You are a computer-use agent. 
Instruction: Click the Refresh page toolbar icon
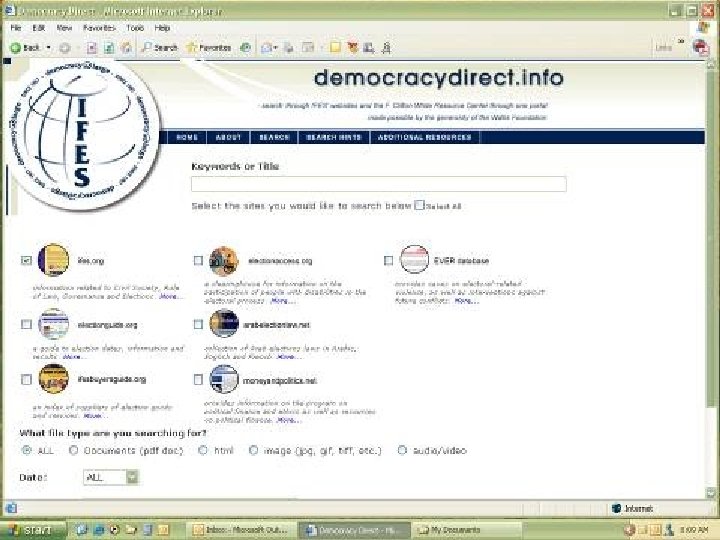(109, 48)
